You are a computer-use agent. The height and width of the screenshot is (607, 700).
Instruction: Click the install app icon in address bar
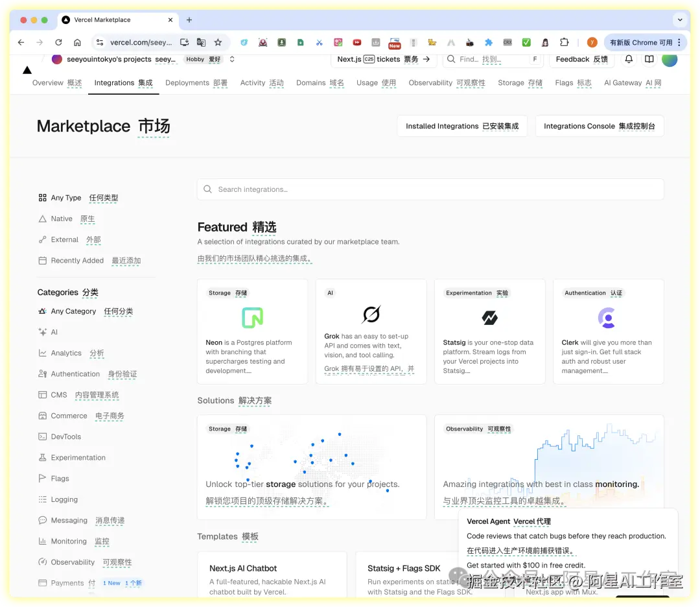coord(184,42)
